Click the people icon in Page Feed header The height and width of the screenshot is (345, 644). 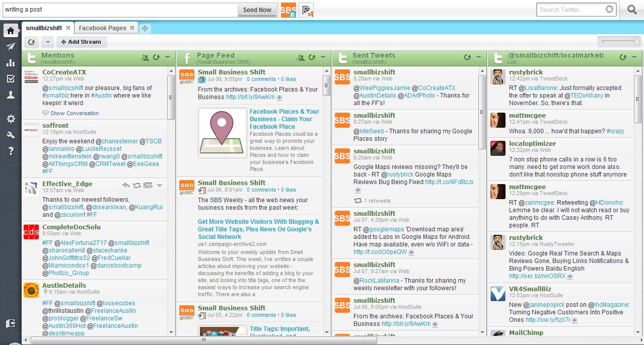point(301,58)
